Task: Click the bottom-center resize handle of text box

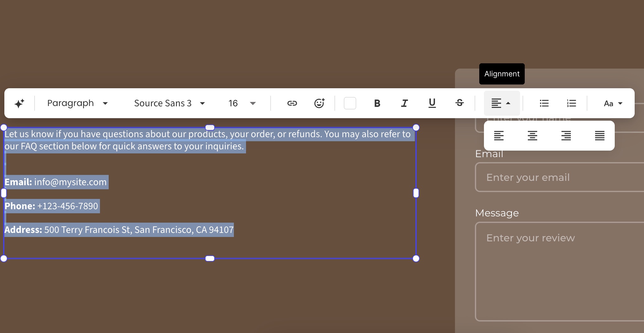Action: click(210, 258)
